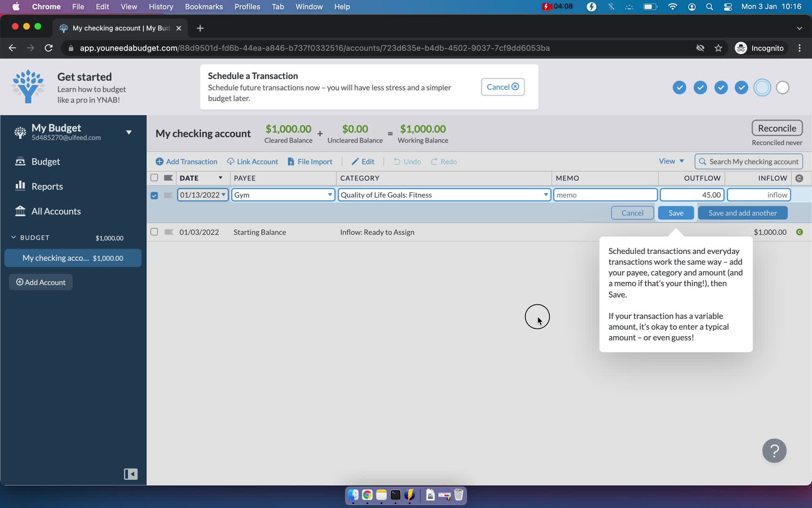Viewport: 812px width, 508px height.
Task: Expand the Category Quality of Life dropdown
Action: tap(544, 195)
